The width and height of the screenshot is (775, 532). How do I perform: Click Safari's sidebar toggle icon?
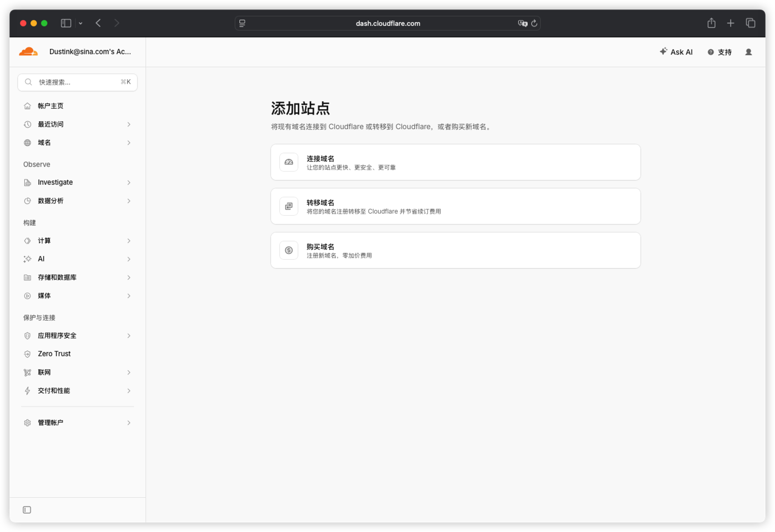click(x=66, y=23)
